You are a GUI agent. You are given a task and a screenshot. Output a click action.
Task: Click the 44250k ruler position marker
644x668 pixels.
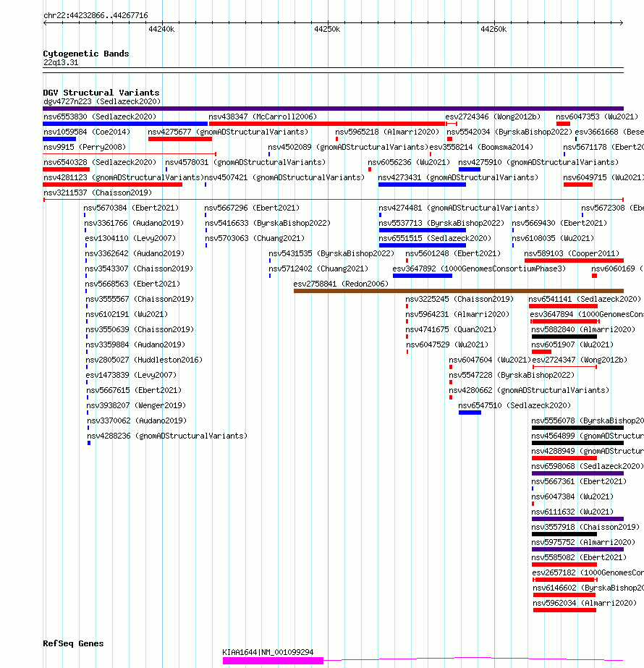point(327,29)
